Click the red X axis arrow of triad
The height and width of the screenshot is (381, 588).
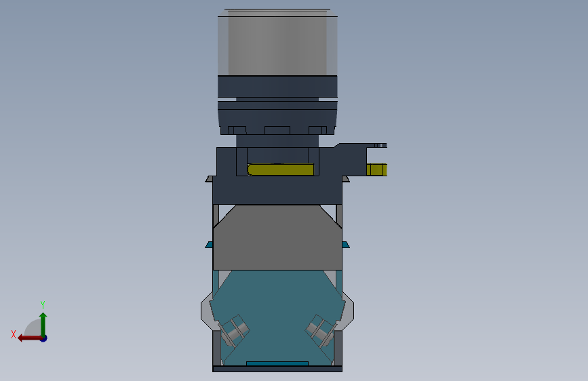point(30,338)
